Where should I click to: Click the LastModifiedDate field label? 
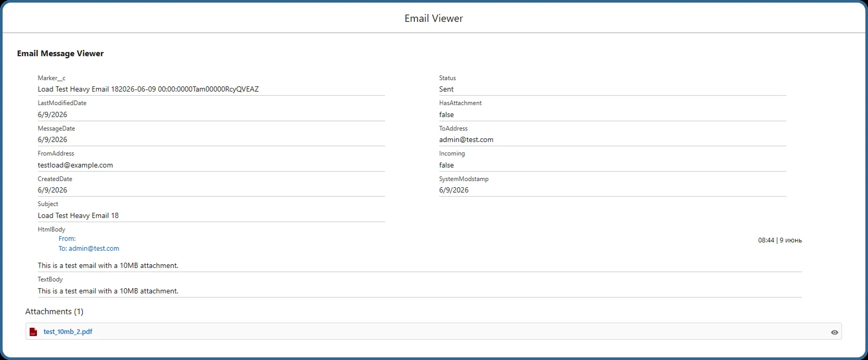click(x=62, y=103)
